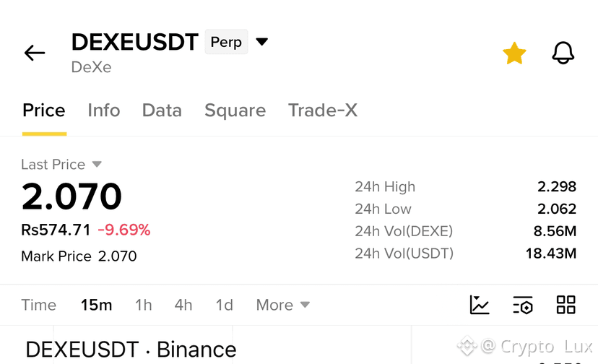Click the Perp contract type badge
This screenshot has width=598, height=364.
pos(226,42)
